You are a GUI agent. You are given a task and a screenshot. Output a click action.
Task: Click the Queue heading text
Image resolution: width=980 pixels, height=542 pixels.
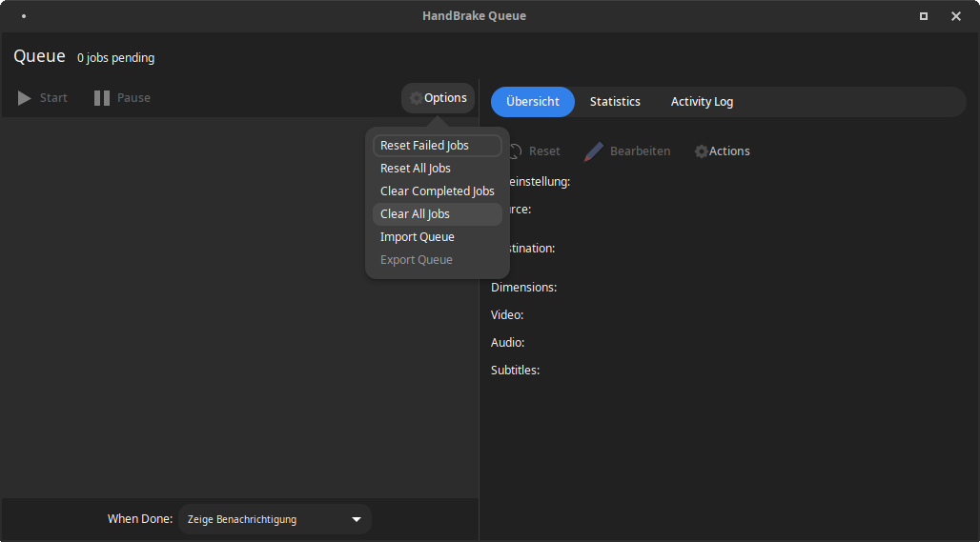[39, 56]
